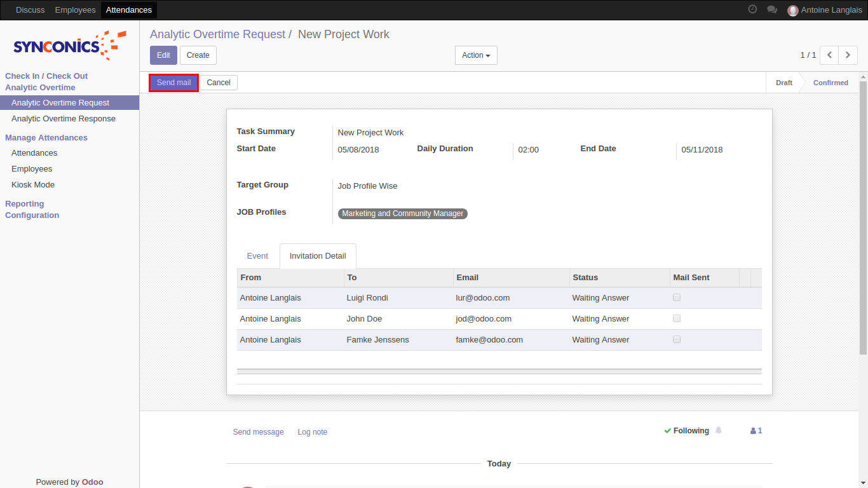Click the Synconics company logo
868x488 pixels.
69,46
